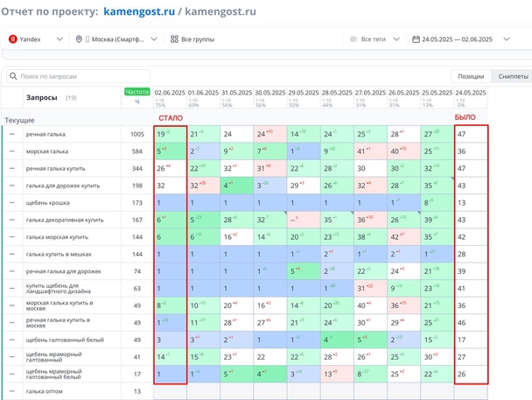Click frequency value 584

click(x=137, y=151)
